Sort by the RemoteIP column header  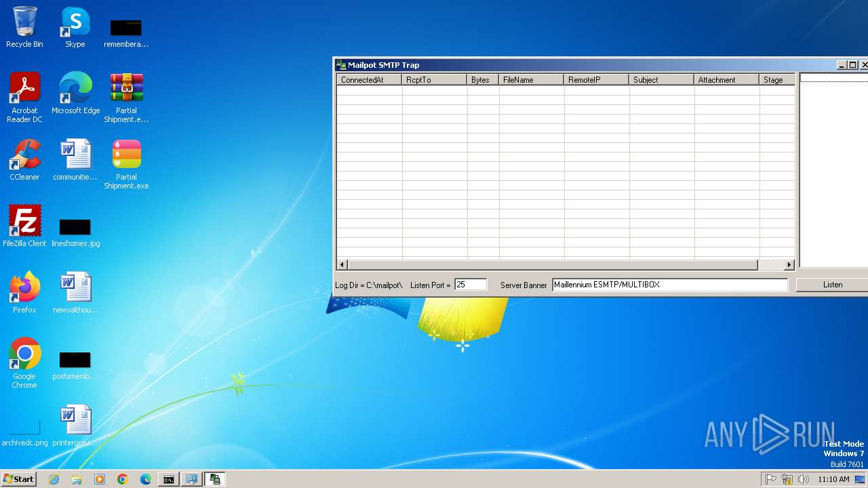click(x=597, y=79)
